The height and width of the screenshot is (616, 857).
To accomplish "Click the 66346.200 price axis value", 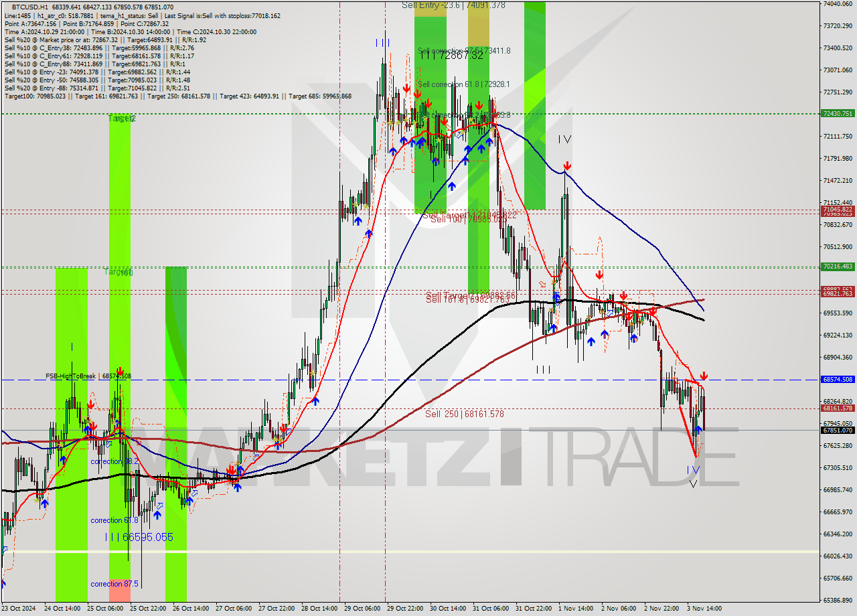I will pos(838,534).
